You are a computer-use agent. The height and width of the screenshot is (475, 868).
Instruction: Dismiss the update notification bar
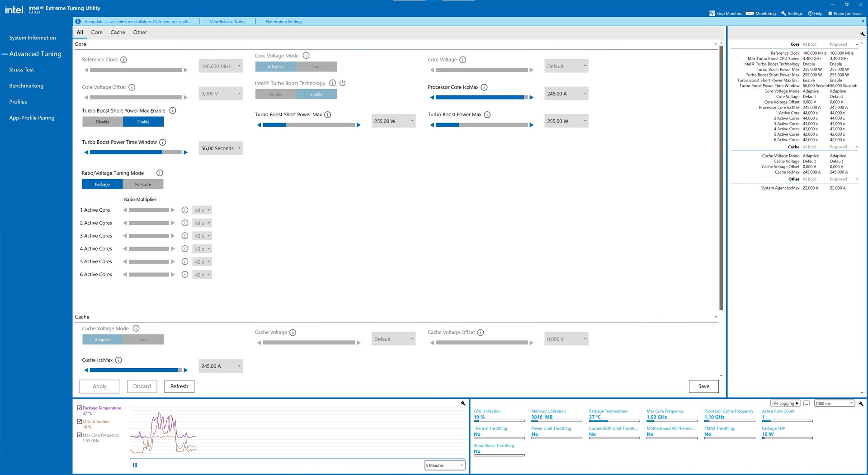point(863,21)
